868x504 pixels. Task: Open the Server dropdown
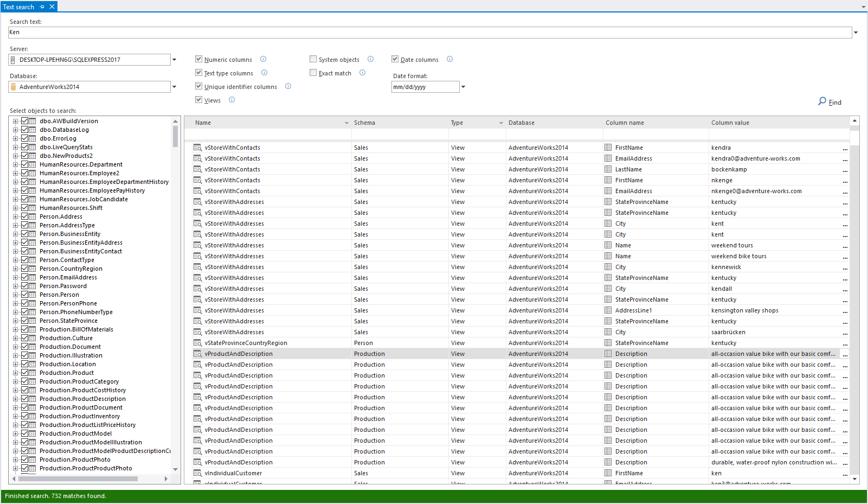[175, 60]
